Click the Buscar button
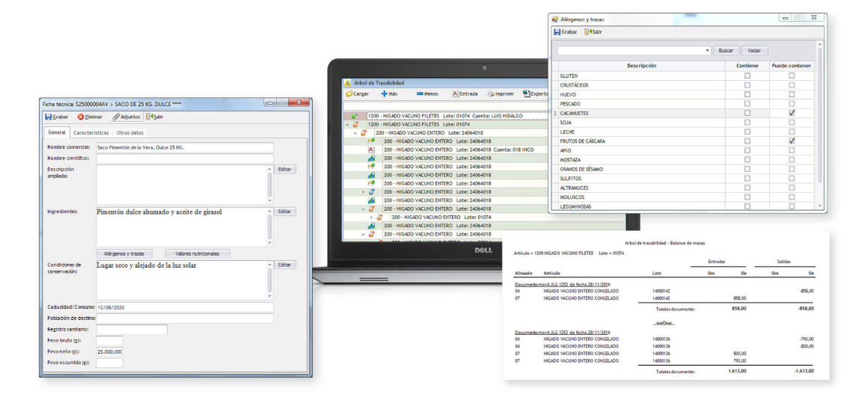868x400 pixels. pyautogui.click(x=726, y=50)
